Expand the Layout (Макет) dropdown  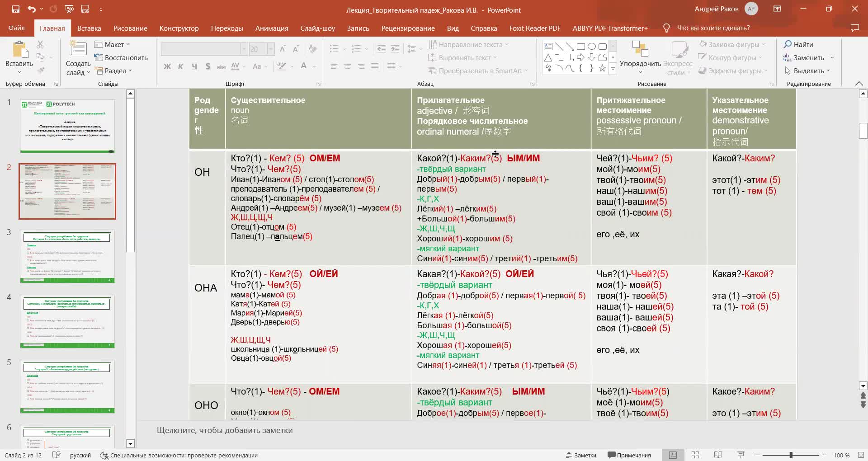[x=112, y=44]
